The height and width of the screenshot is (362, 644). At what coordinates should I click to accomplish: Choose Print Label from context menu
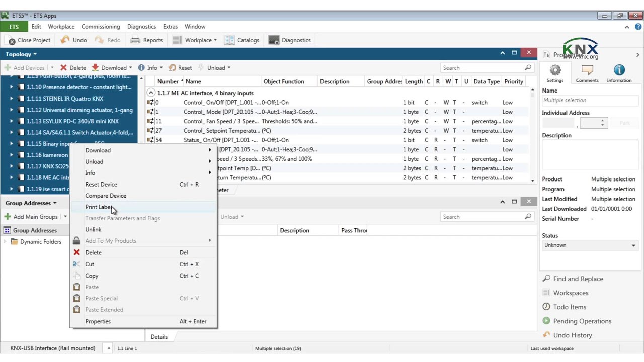(x=143, y=207)
